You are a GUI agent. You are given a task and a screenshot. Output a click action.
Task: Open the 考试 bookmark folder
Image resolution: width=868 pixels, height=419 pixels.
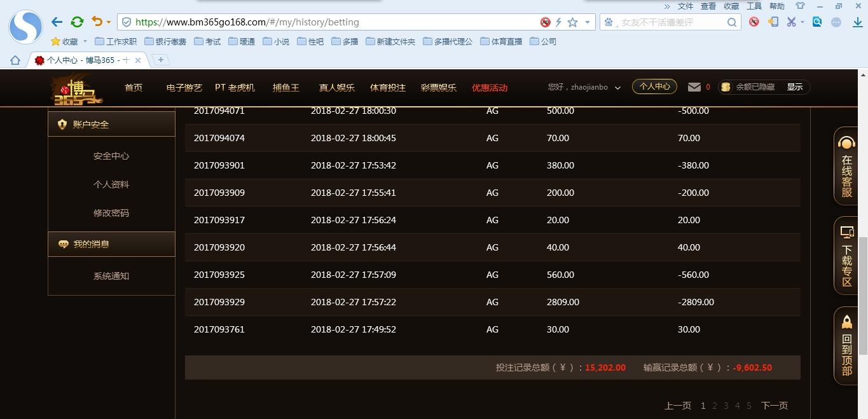click(x=207, y=41)
